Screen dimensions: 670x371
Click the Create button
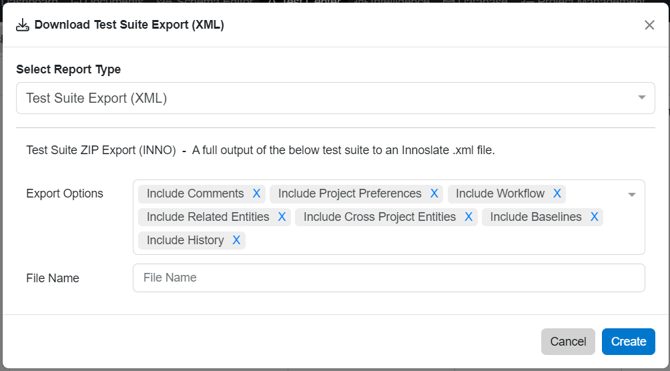[629, 342]
